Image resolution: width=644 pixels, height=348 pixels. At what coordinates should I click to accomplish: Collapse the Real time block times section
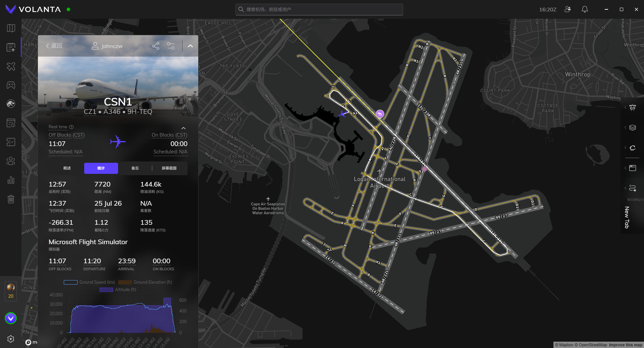[183, 128]
